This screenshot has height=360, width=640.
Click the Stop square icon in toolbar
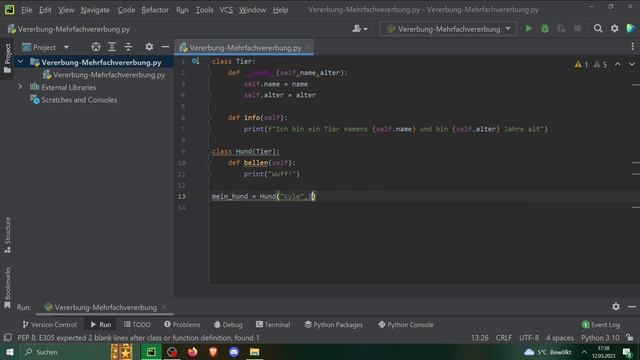tap(577, 29)
